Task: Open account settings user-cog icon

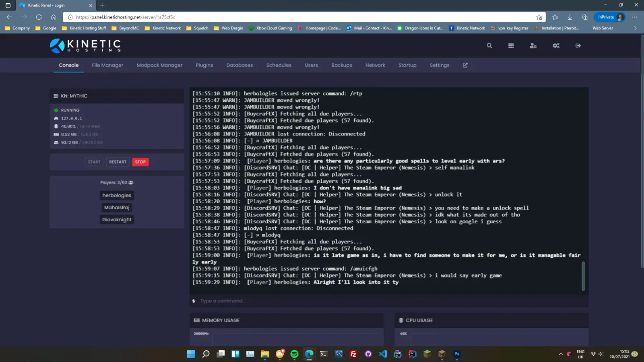Action: coord(533,46)
